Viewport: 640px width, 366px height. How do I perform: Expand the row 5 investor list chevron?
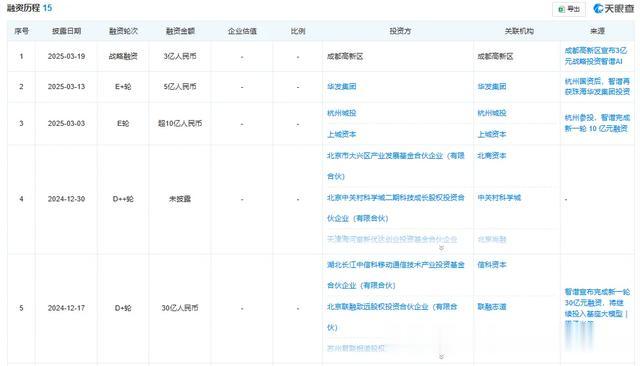[441, 357]
